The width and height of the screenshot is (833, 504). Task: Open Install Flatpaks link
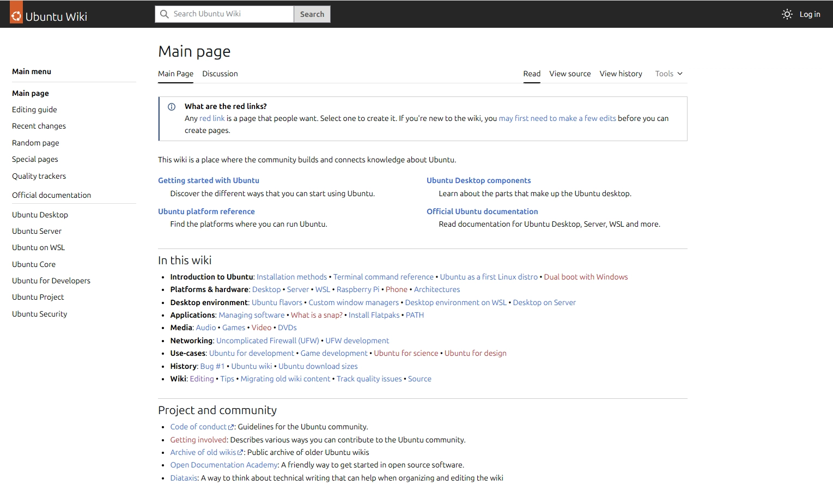374,315
